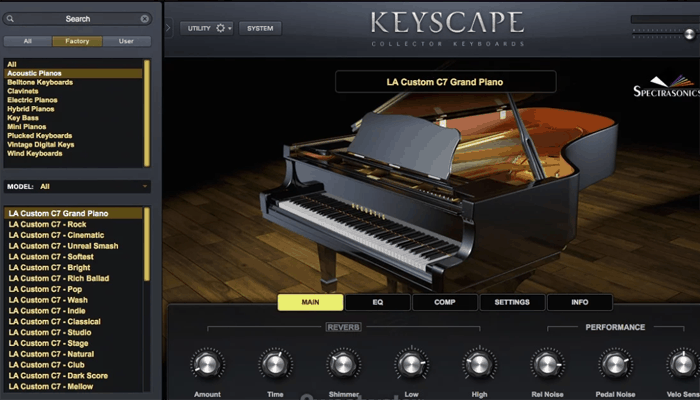Select Plucked Keyboards category
The image size is (700, 400).
point(74,136)
